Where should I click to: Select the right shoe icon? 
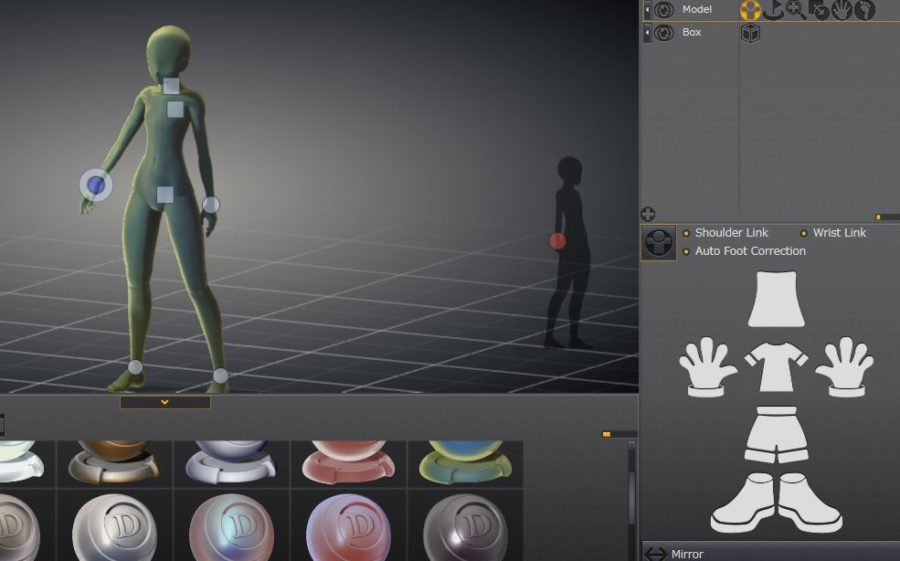tap(810, 502)
